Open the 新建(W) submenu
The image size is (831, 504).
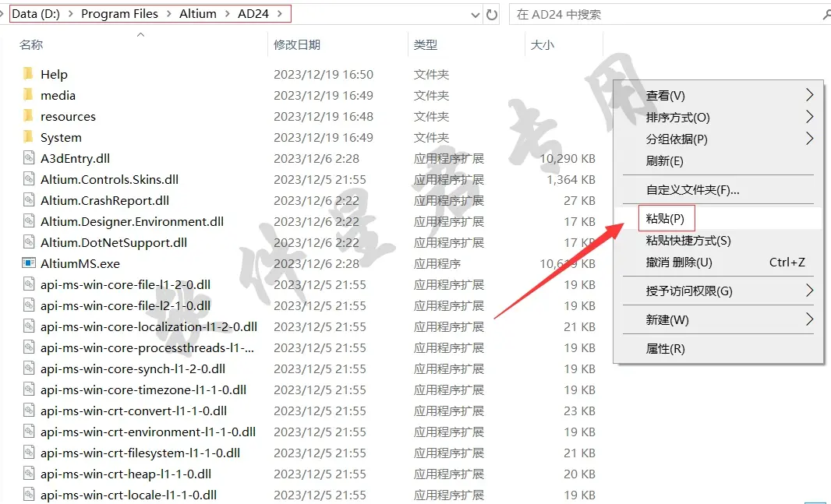[x=718, y=319]
